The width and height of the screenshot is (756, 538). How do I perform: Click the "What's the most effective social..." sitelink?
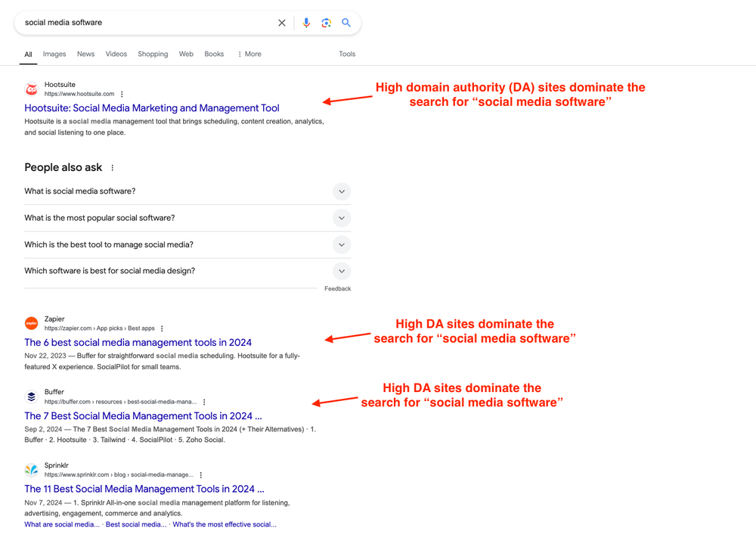pyautogui.click(x=225, y=524)
